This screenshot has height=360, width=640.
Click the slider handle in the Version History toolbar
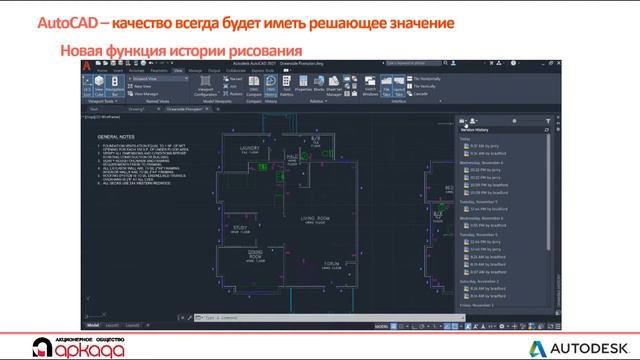[x=514, y=121]
